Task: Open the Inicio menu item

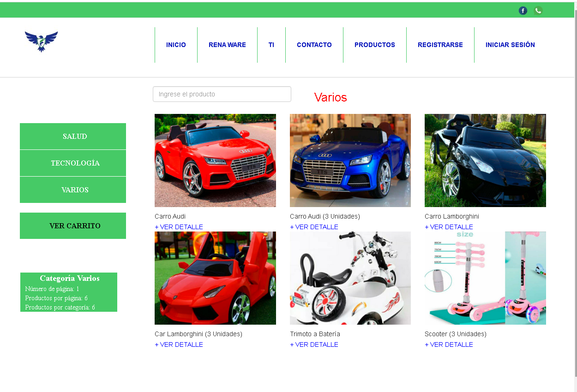Action: (x=176, y=45)
